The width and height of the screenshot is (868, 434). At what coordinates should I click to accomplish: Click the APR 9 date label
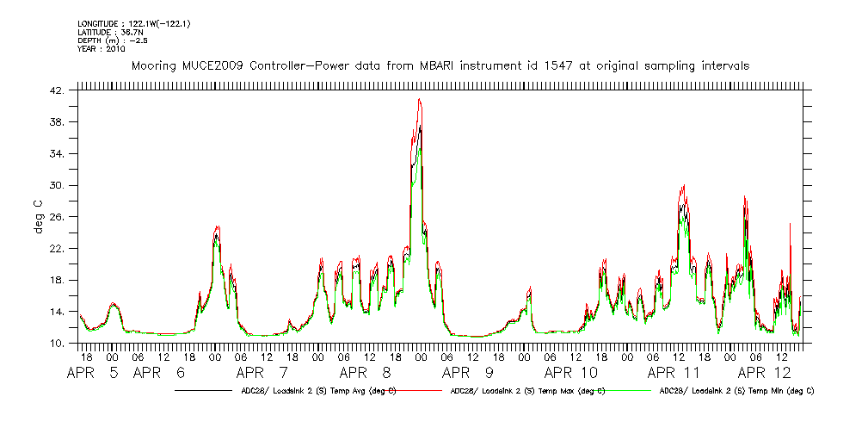468,373
